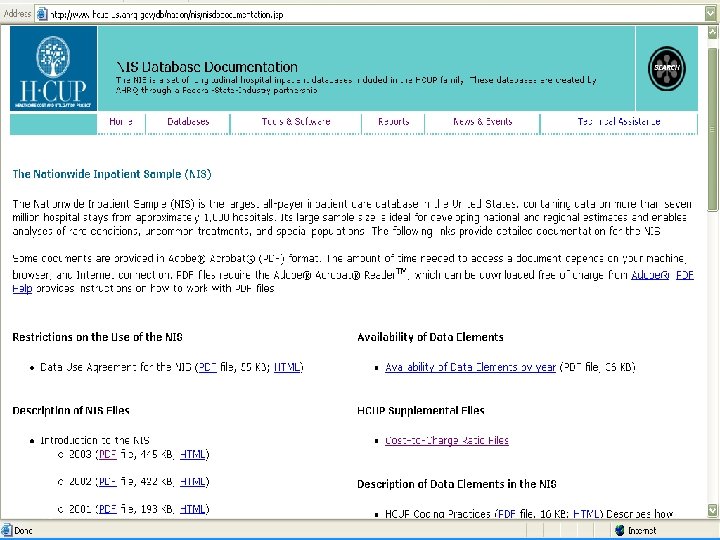
Task: Open HCUP Coding Practices PDF link
Action: (506, 514)
